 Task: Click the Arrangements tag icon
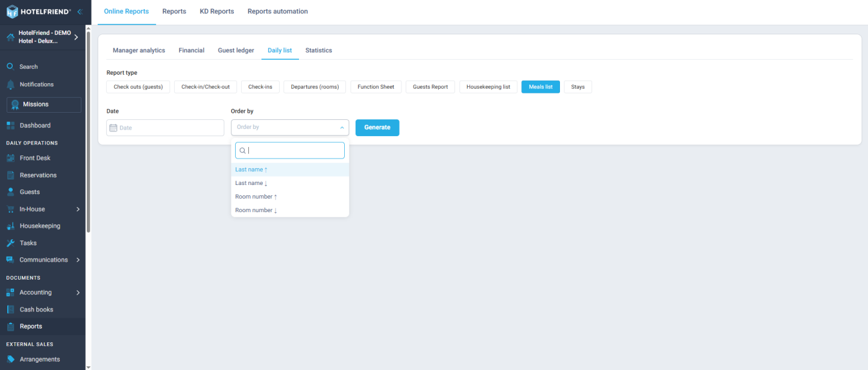[x=10, y=359]
